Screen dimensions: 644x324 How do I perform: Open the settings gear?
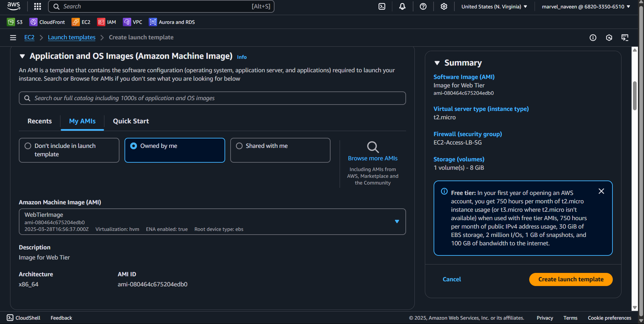(444, 6)
